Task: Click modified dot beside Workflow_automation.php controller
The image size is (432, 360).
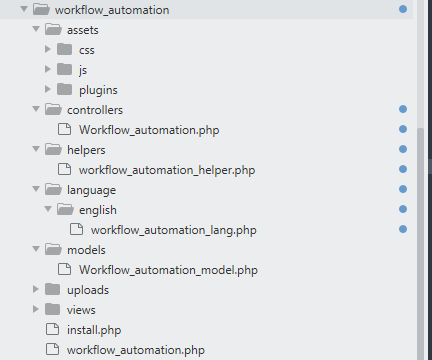Action: pos(403,129)
